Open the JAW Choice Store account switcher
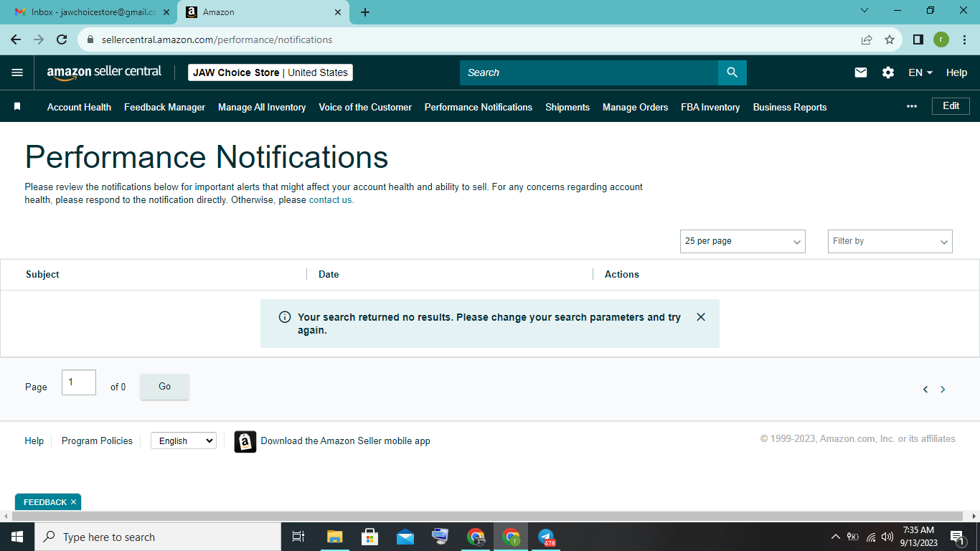The image size is (980, 551). (270, 72)
